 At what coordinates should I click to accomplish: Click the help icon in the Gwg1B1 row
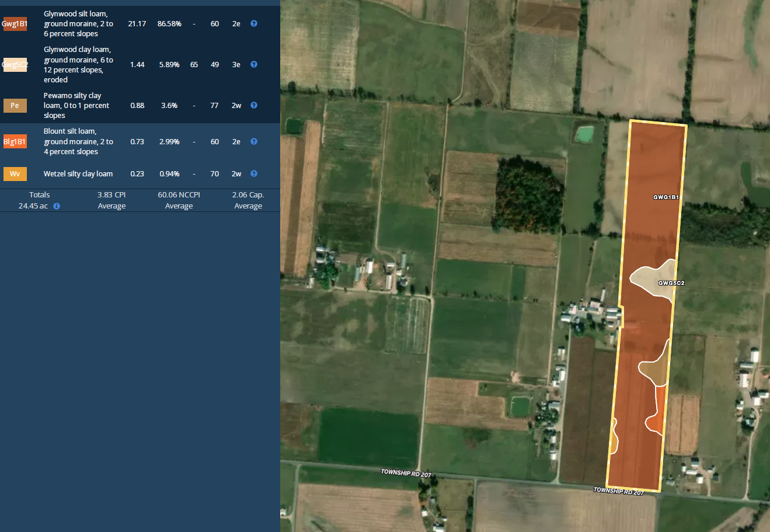[x=254, y=24]
